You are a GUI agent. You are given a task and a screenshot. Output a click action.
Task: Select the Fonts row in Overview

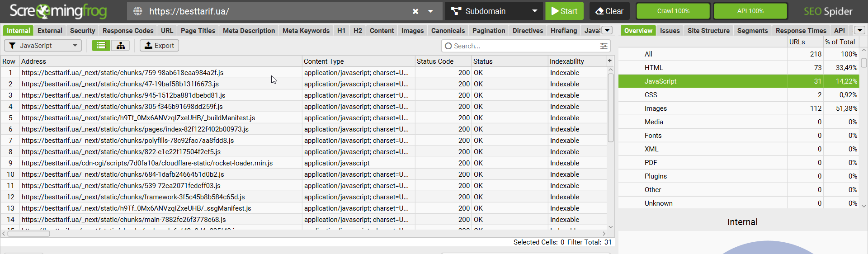coord(739,136)
